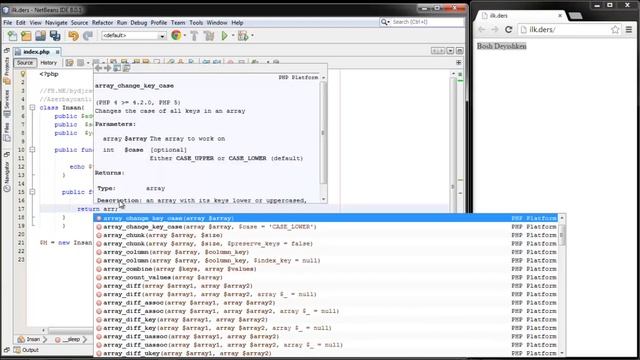640x360 pixels.
Task: Click the Chrome address bar ilk.ders/
Action: tap(568, 29)
